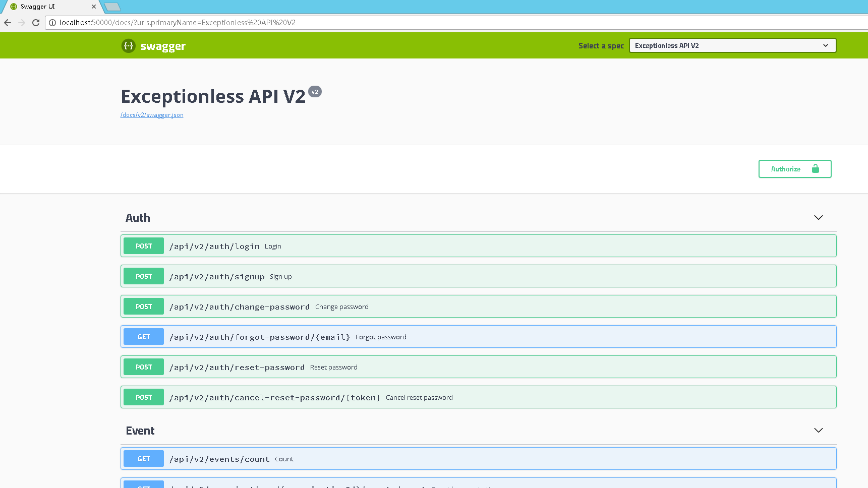
Task: Click the Event section heading
Action: point(140,431)
